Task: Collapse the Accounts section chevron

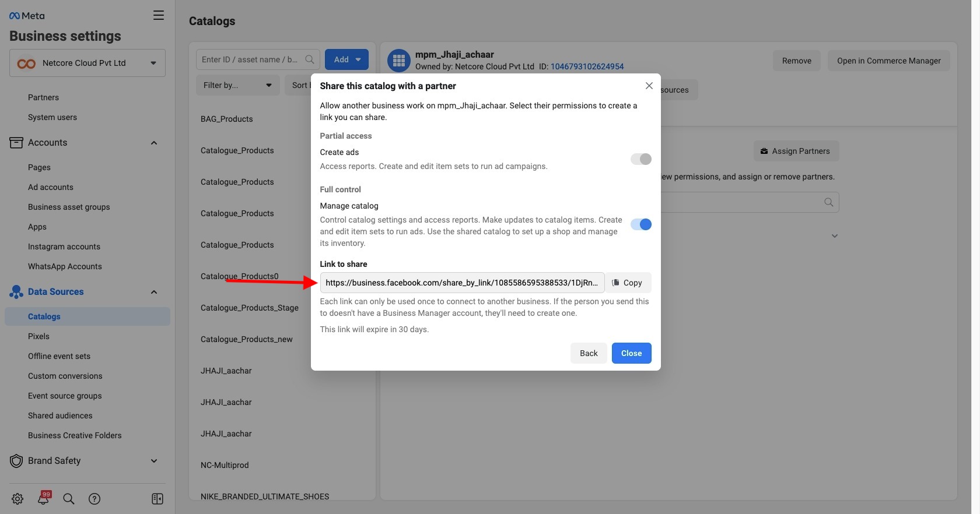Action: tap(154, 143)
